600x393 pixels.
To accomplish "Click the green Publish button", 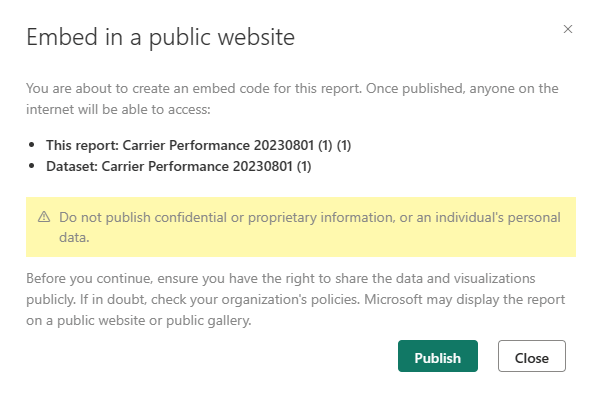I will click(438, 356).
